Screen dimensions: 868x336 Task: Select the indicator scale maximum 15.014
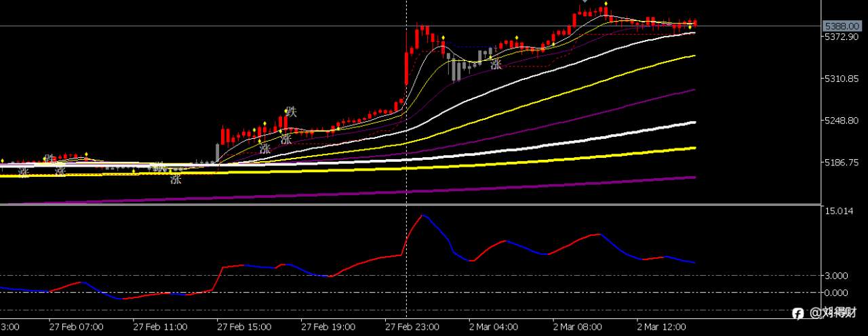[x=839, y=211]
